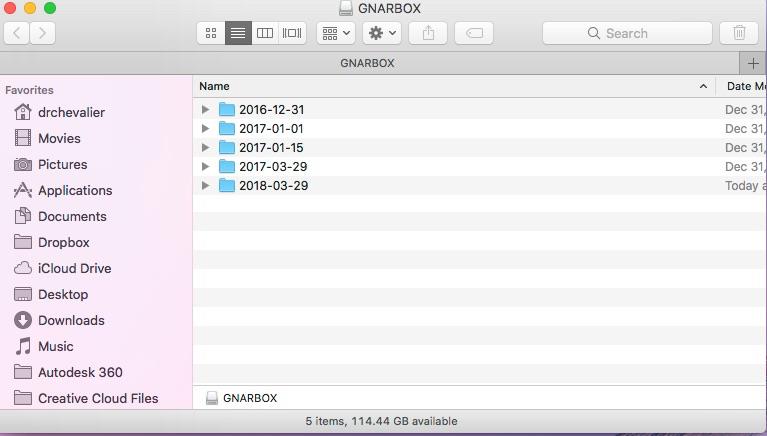The width and height of the screenshot is (767, 436).
Task: Go forward with the forward arrow
Action: click(43, 33)
